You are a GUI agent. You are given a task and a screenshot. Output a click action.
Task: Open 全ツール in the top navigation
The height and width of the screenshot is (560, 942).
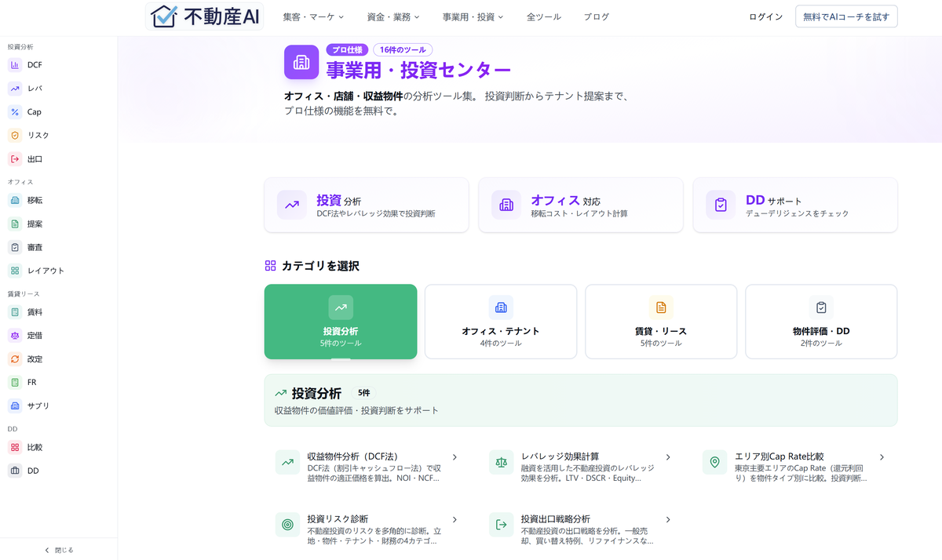tap(544, 16)
